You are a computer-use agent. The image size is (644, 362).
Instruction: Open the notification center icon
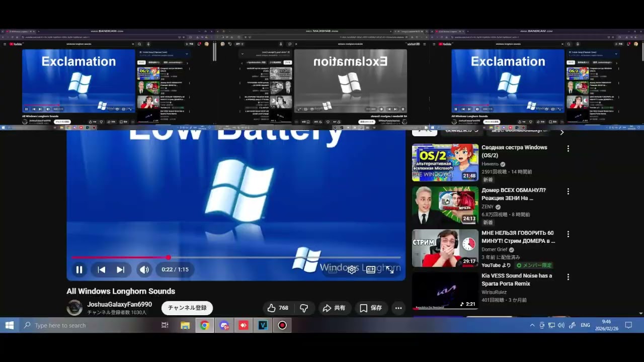(628, 325)
